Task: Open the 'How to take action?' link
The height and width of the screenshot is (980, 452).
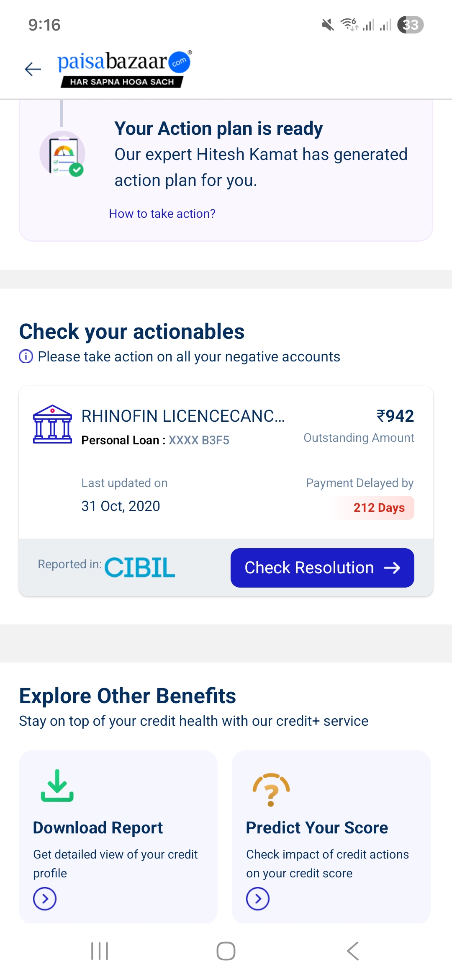Action: coord(162,214)
